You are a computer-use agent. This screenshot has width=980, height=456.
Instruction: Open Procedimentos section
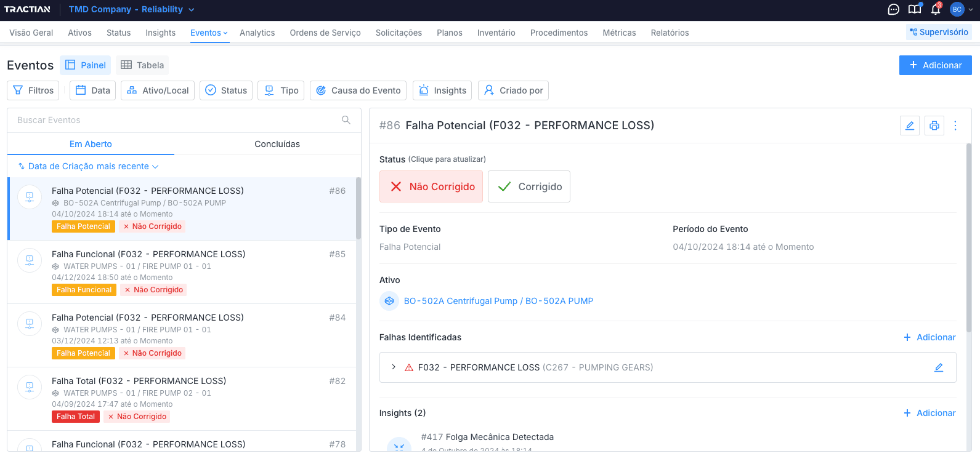pos(559,33)
